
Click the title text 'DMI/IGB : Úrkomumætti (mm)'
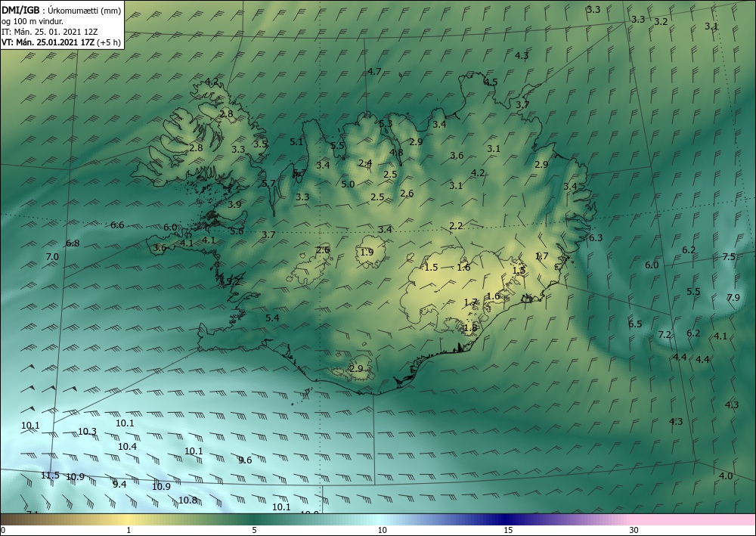pos(61,11)
